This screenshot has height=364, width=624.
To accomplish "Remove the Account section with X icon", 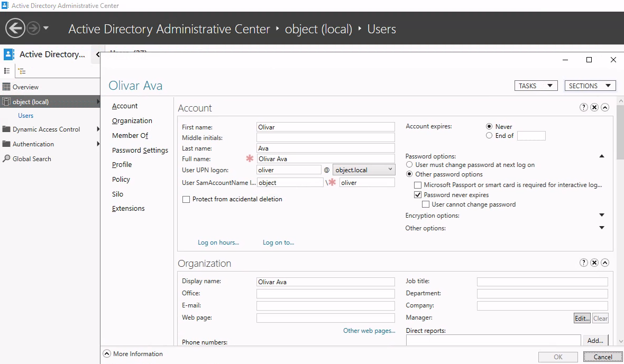I will [594, 107].
